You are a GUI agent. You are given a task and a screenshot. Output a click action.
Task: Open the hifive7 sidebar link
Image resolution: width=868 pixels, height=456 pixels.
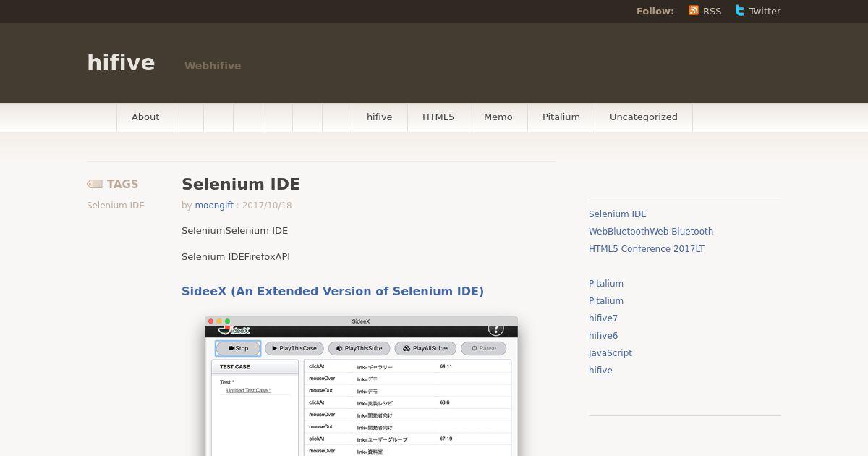[603, 318]
